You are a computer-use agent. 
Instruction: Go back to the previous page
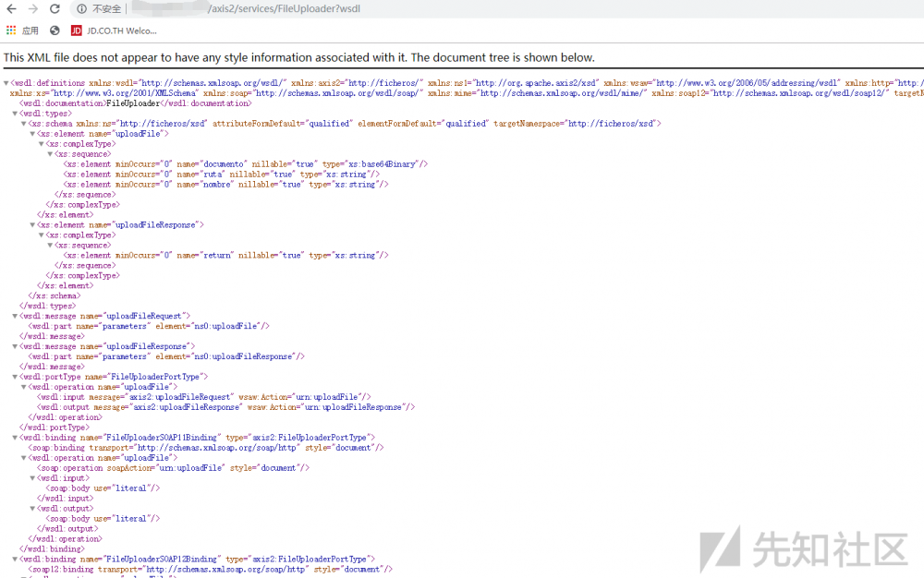[x=11, y=9]
